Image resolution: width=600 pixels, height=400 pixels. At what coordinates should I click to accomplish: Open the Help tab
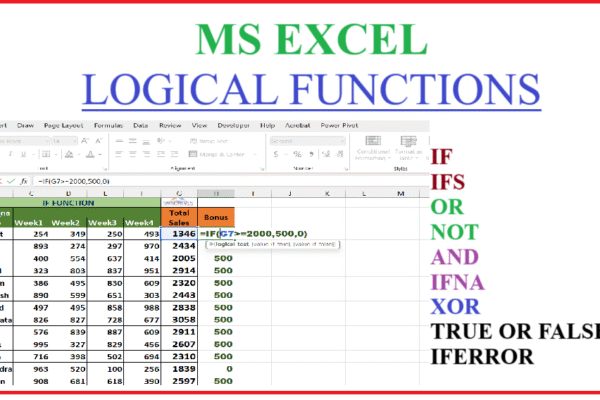coord(267,126)
